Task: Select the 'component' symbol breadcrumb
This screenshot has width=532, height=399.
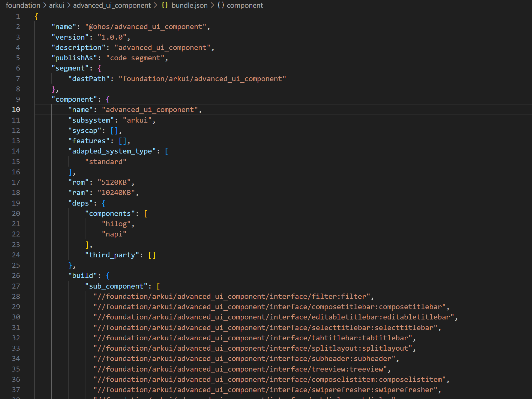Action: point(245,5)
